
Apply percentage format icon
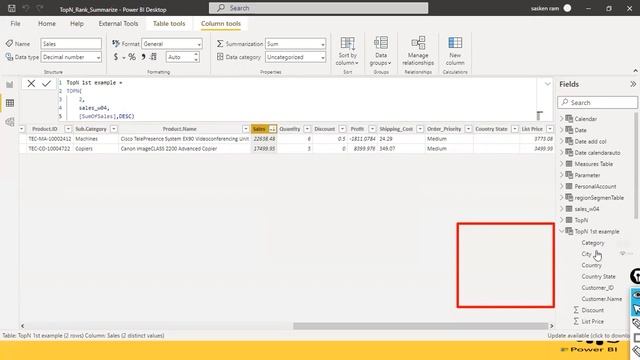click(132, 57)
